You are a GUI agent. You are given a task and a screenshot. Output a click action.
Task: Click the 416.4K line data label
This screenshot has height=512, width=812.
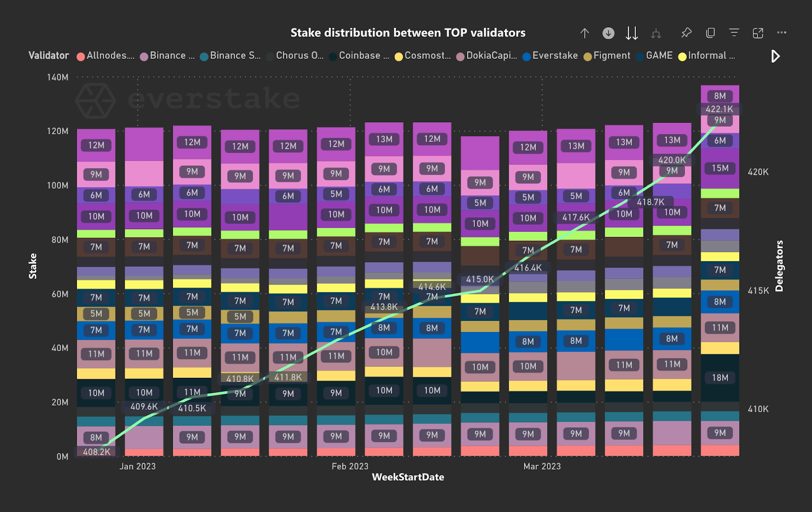point(528,268)
